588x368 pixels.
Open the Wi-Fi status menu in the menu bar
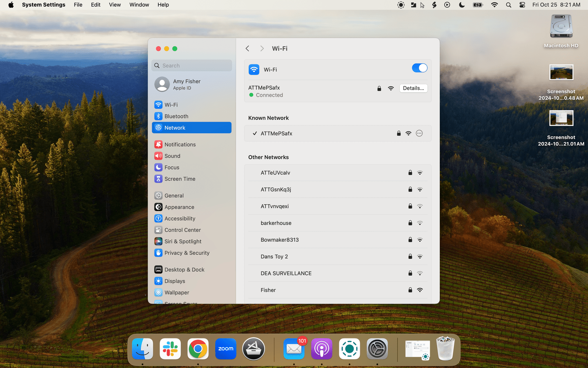pyautogui.click(x=494, y=5)
